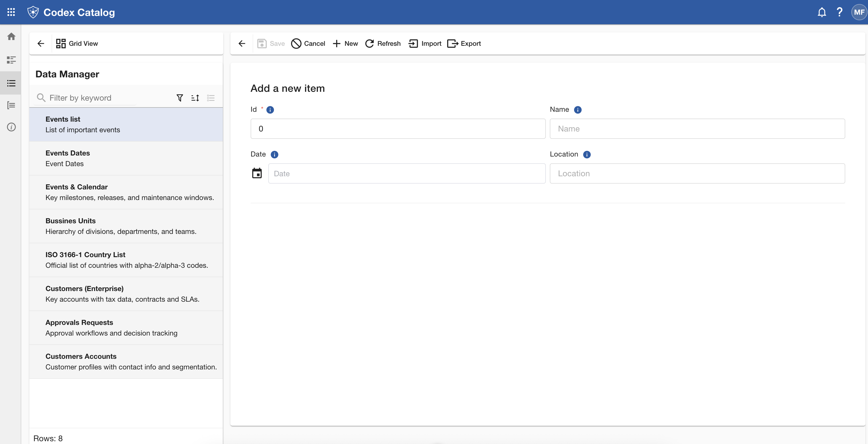The width and height of the screenshot is (868, 444).
Task: Refresh the data
Action: [x=383, y=43]
